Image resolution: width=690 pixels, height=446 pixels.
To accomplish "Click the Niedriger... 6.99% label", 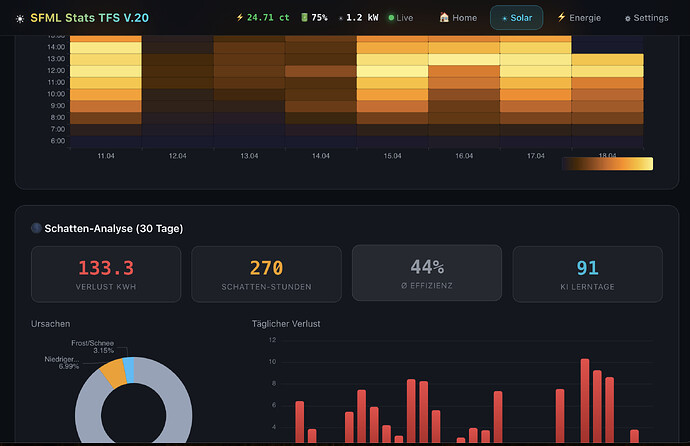I will tap(62, 363).
